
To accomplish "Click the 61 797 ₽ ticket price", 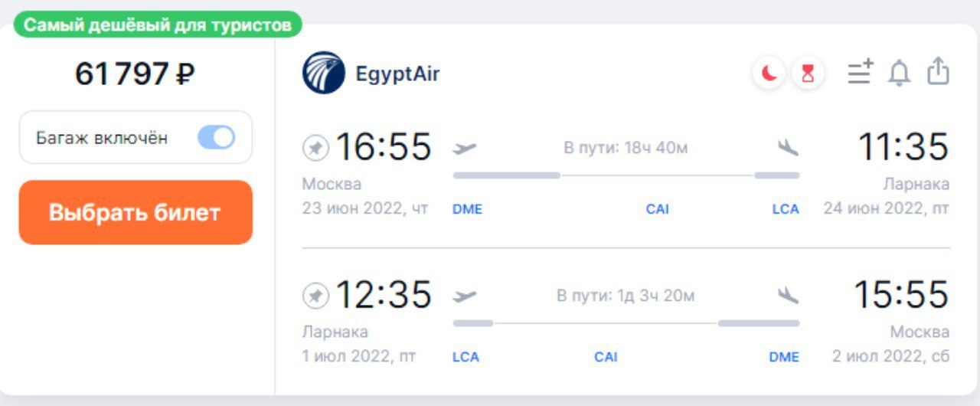I will [x=135, y=74].
